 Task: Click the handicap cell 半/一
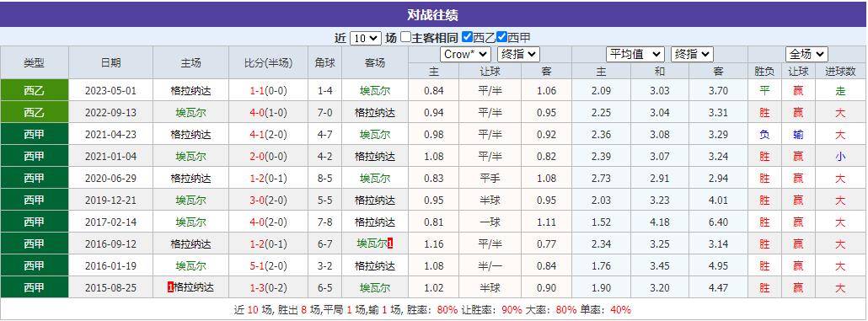click(x=490, y=266)
